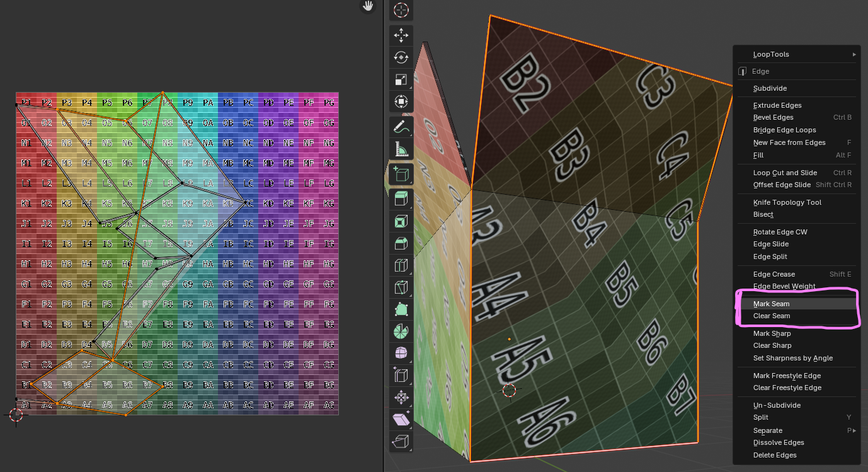This screenshot has width=868, height=472.
Task: Click Clear Seam in the edge menu
Action: pos(771,316)
